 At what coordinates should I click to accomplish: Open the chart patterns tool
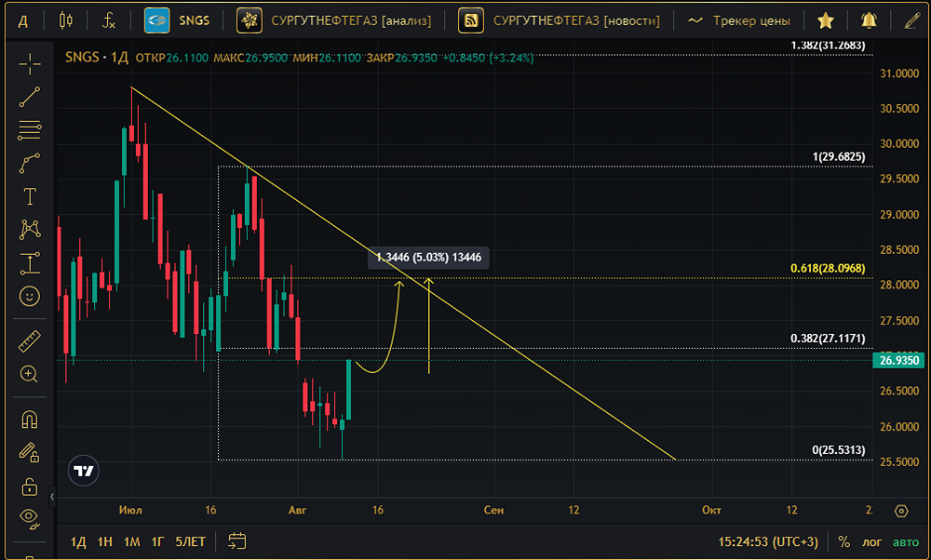(x=29, y=230)
